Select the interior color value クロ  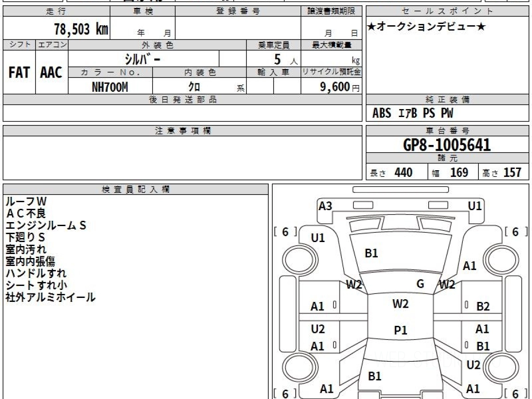(x=194, y=87)
